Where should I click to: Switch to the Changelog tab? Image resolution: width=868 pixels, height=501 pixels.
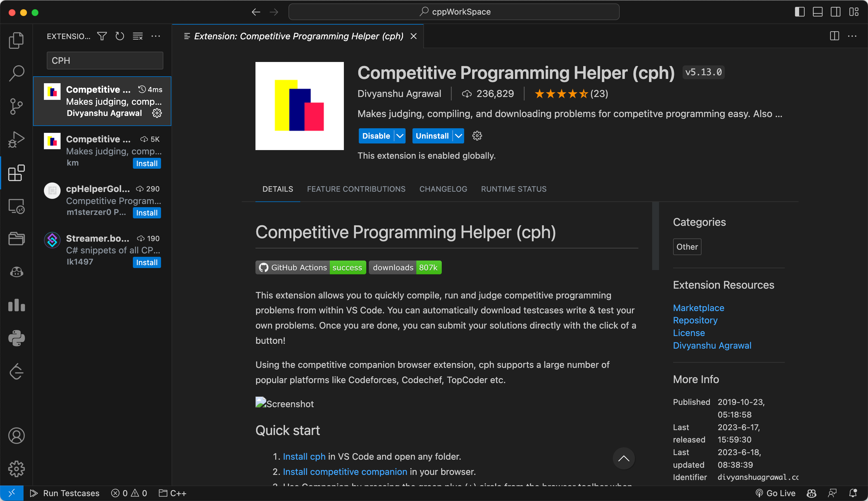(x=443, y=189)
